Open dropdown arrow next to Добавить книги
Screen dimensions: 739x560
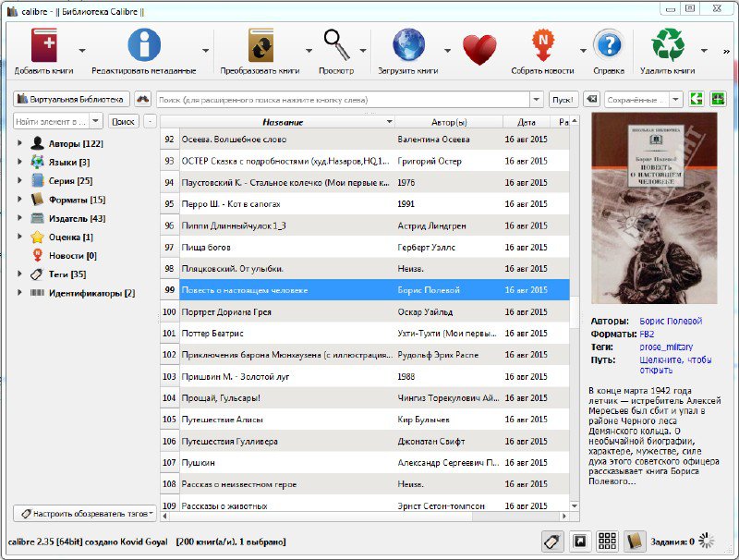pos(82,50)
